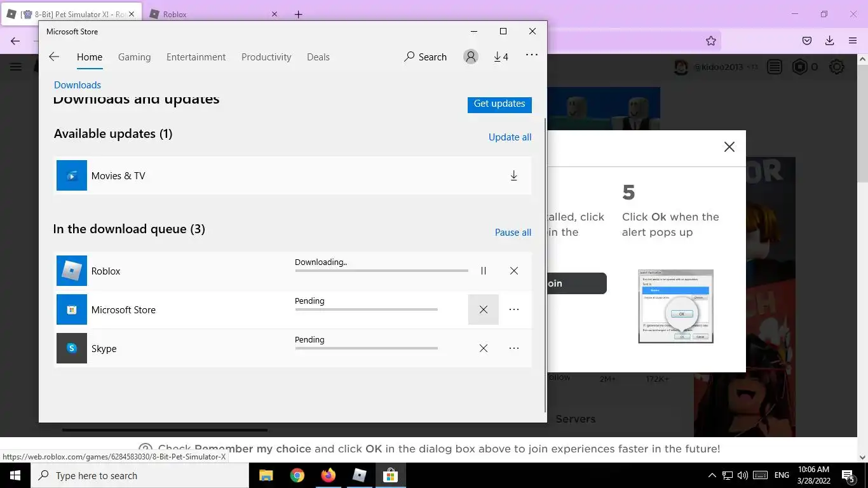Screen dimensions: 868x488
Task: Open Microsoft Store from the taskbar
Action: [x=390, y=475]
